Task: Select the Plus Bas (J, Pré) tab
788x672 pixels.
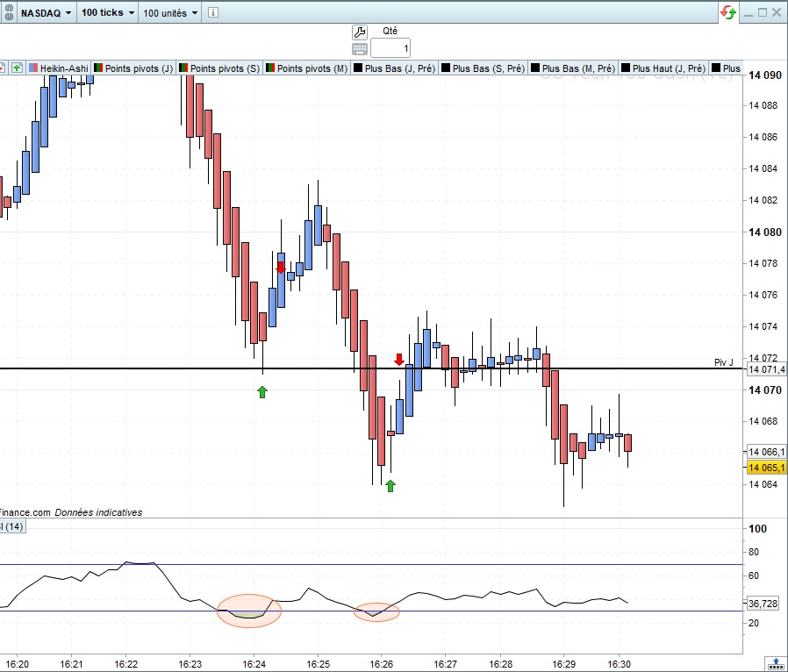Action: pyautogui.click(x=394, y=68)
